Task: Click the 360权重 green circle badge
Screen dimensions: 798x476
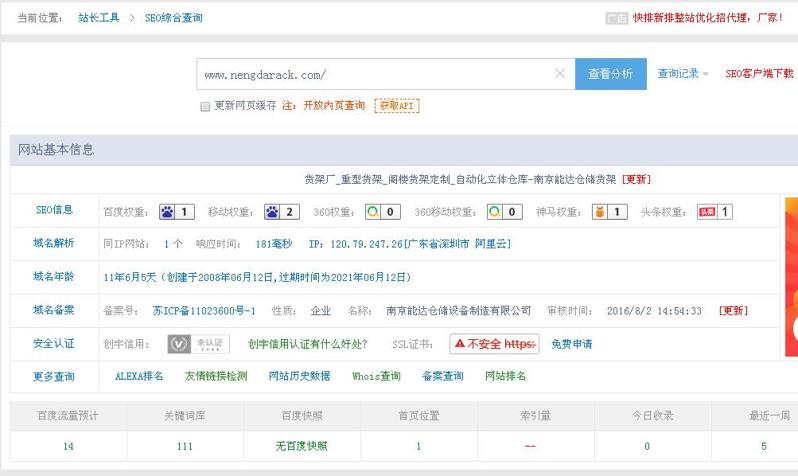Action: pos(383,212)
